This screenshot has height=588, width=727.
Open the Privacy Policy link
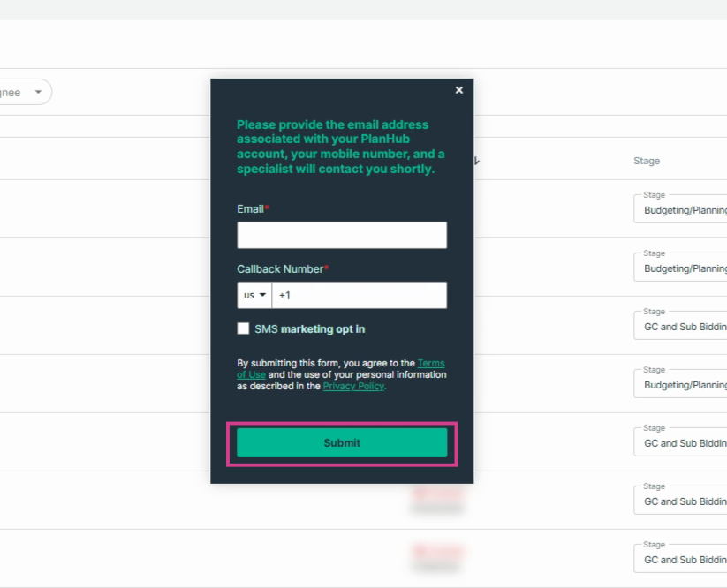click(x=353, y=386)
